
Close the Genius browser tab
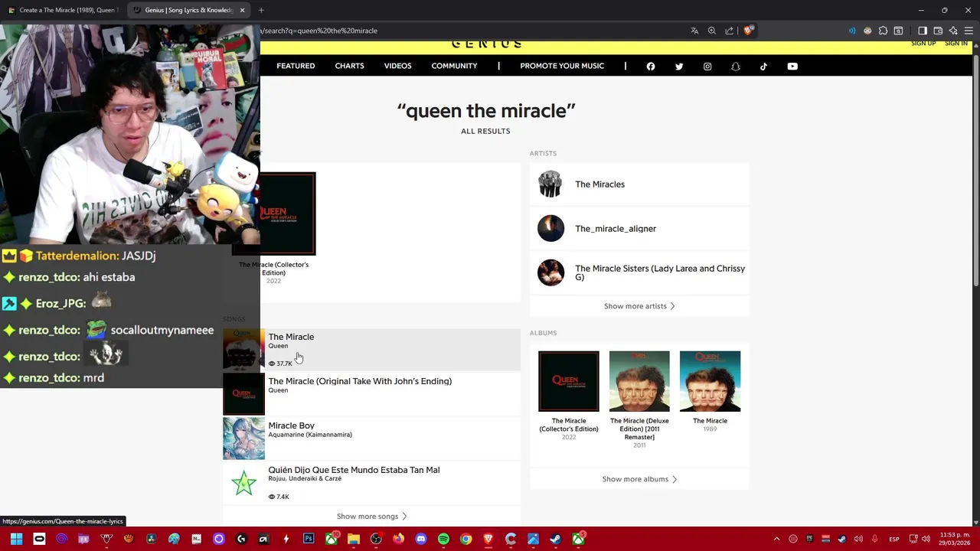(243, 10)
